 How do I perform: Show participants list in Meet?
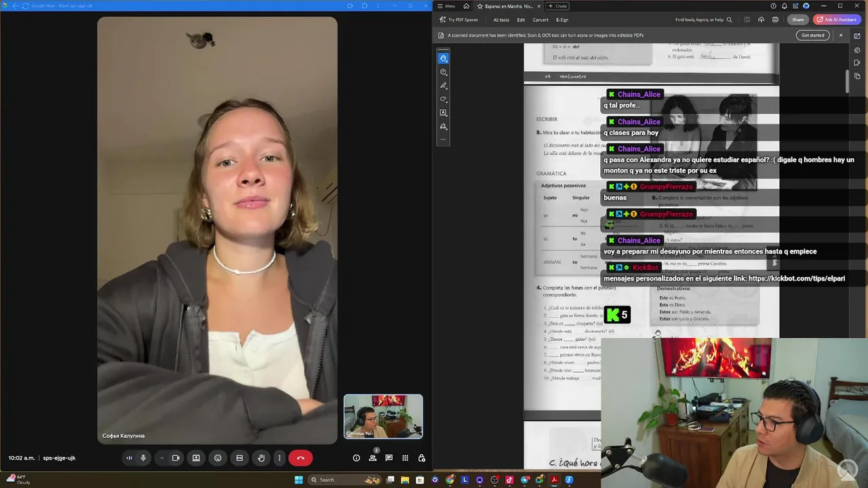373,458
